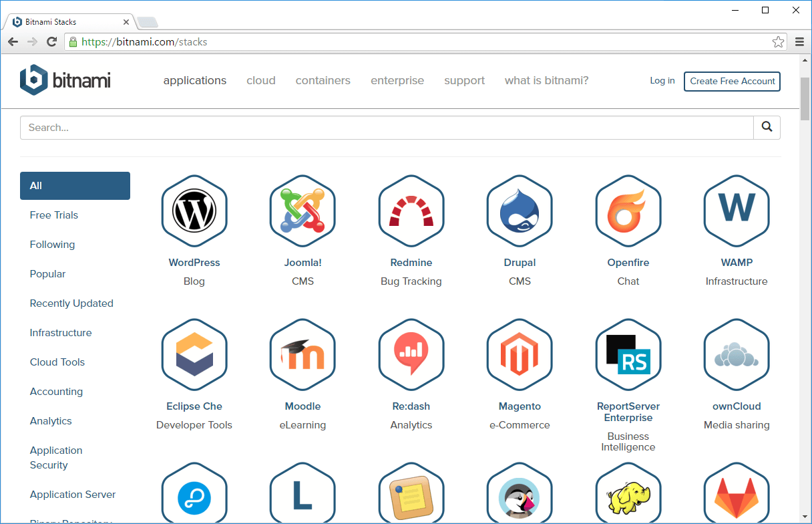
Task: Click the Bitnami Stacks browser tab
Action: 69,22
